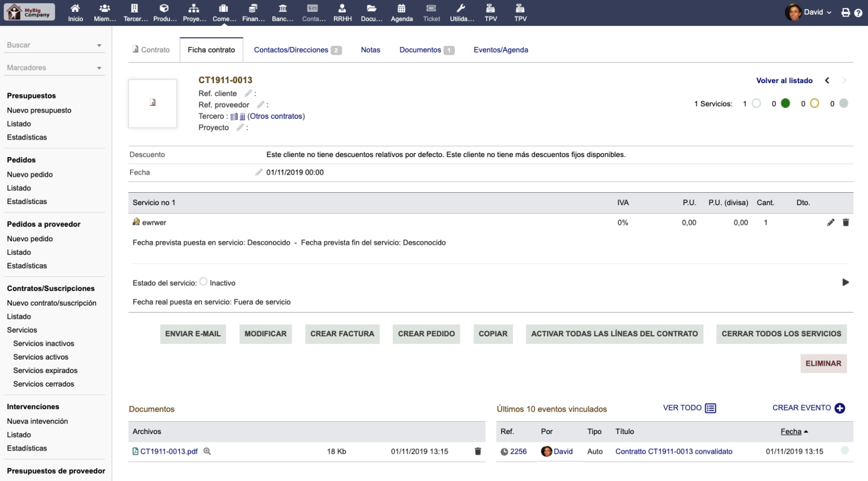
Task: Open Nuevo contrato/suscripción in sidebar
Action: [51, 303]
